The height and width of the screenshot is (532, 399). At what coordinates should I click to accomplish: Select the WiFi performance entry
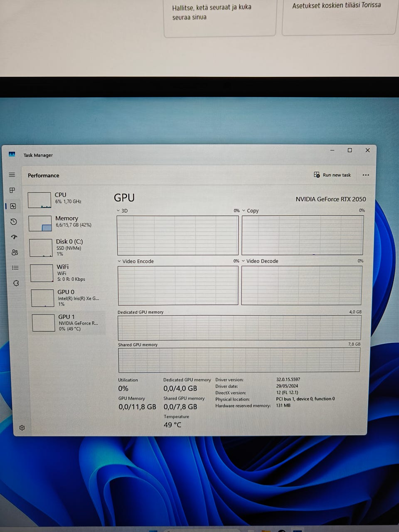(x=68, y=273)
